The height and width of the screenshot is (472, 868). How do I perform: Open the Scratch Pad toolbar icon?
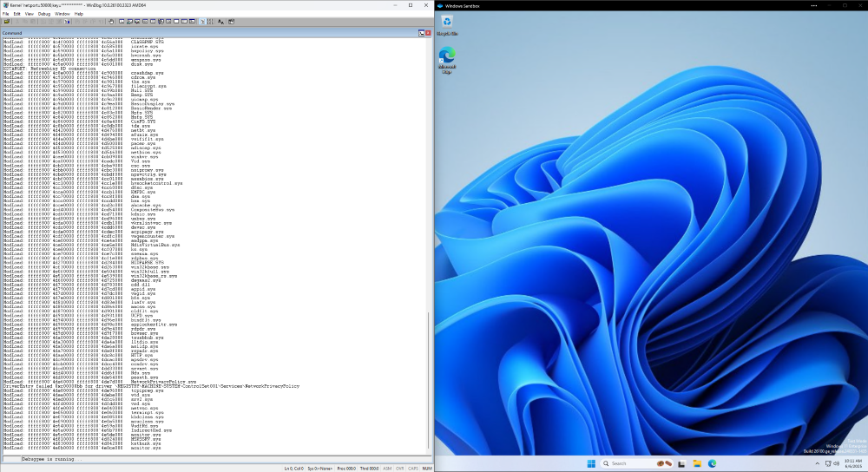tap(176, 22)
